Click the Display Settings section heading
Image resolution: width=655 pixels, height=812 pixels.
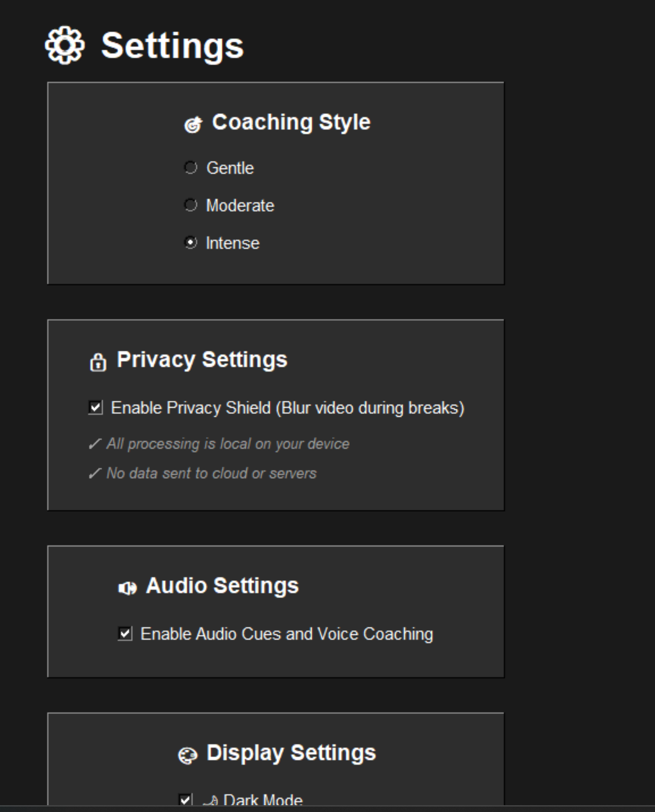pos(291,753)
